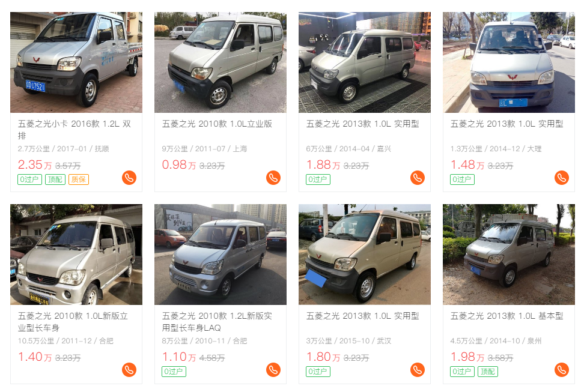
Task: Open photo of 武汉 van with blurred plate
Action: point(365,255)
